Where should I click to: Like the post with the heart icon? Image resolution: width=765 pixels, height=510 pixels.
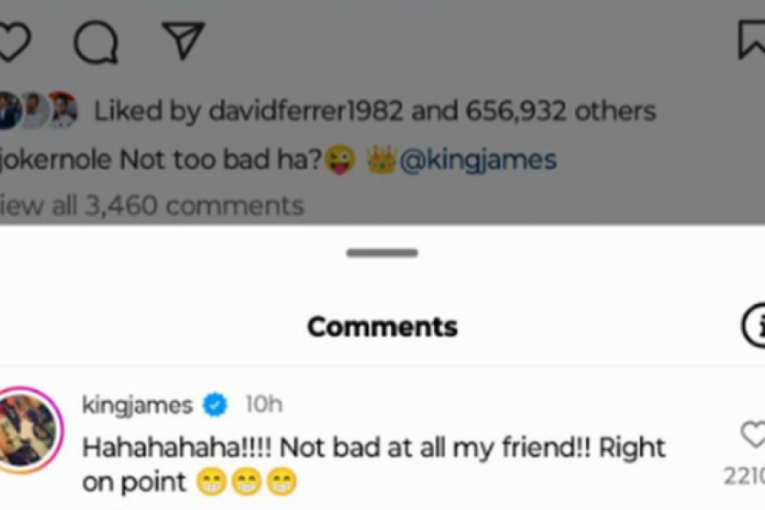tap(14, 42)
